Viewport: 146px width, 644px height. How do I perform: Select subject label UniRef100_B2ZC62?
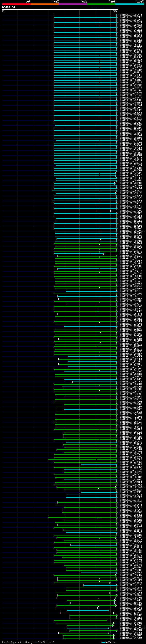(131, 337)
